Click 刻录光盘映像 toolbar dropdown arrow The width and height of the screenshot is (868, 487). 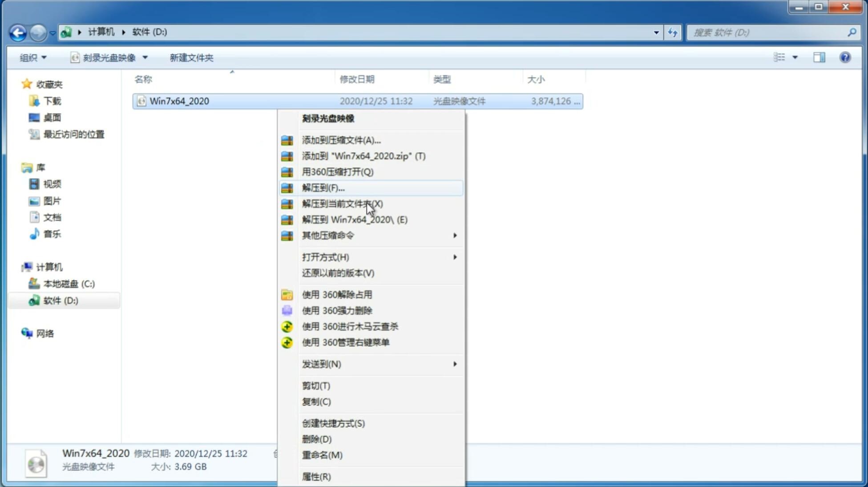pos(145,57)
